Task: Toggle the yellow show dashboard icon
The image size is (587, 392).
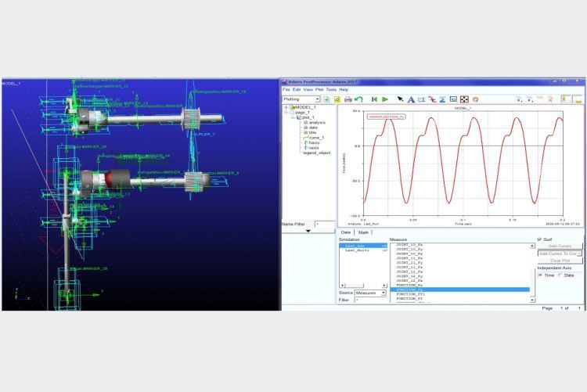Action: pos(578,99)
